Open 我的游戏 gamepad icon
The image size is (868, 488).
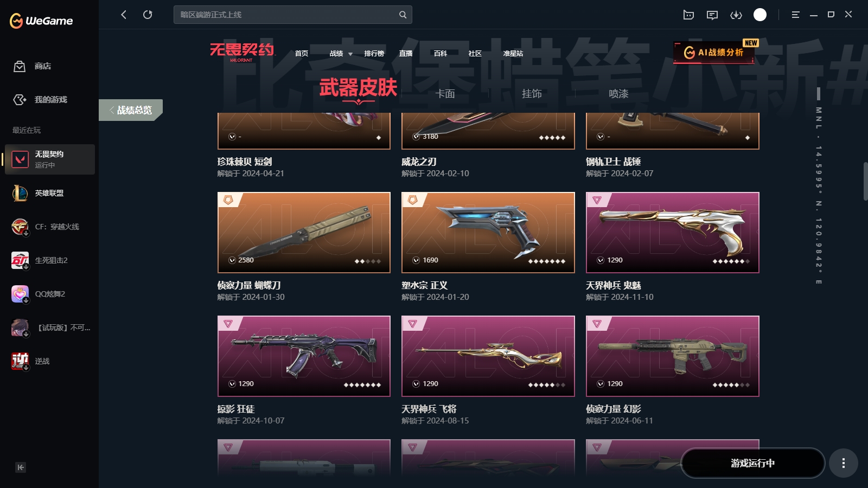[x=20, y=100]
